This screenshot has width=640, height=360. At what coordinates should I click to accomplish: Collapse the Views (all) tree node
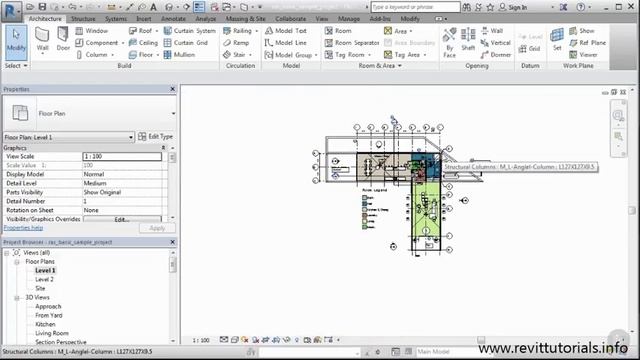click(x=7, y=253)
